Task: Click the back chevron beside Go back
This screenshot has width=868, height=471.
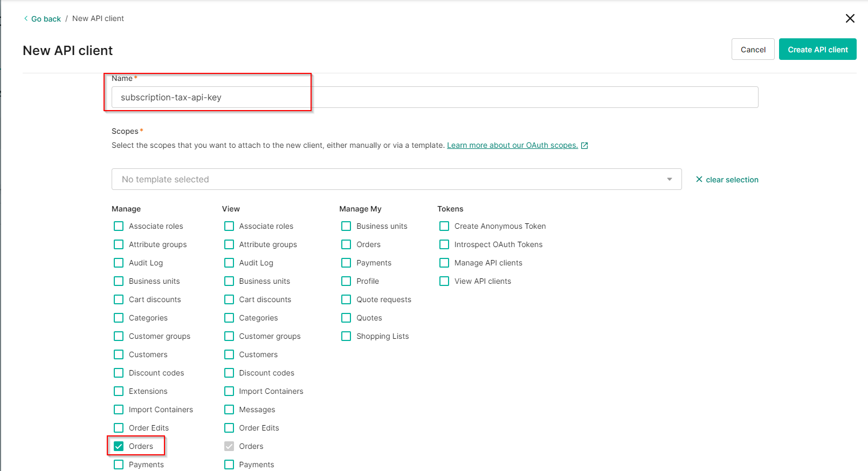Action: (x=26, y=18)
